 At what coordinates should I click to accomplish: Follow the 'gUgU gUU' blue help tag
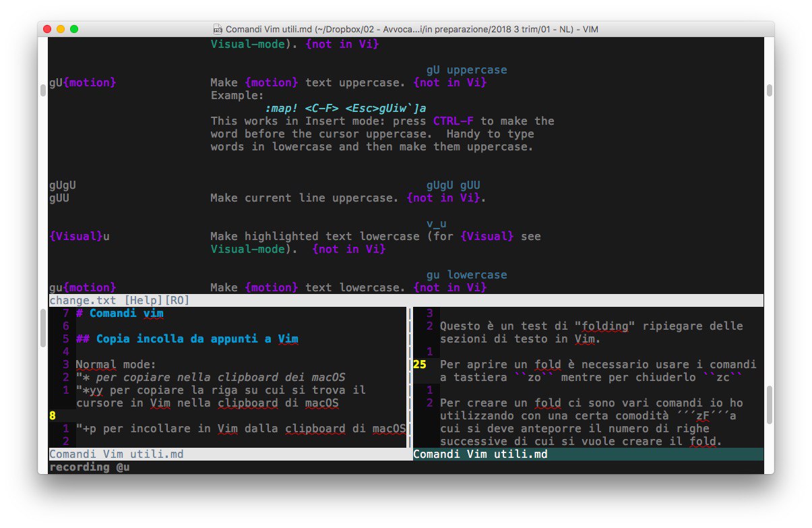454,185
